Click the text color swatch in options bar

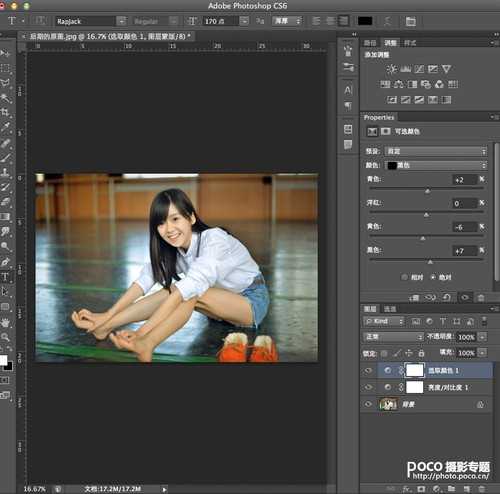365,21
